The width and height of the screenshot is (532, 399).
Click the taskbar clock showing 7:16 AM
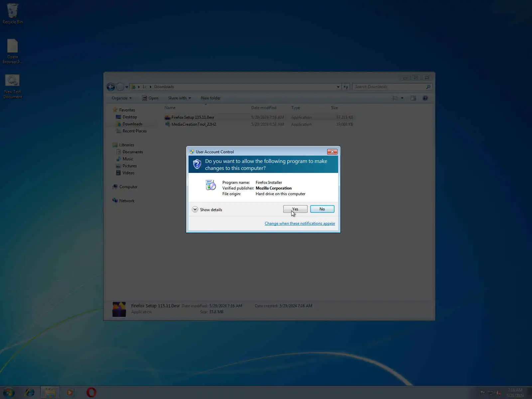(515, 393)
